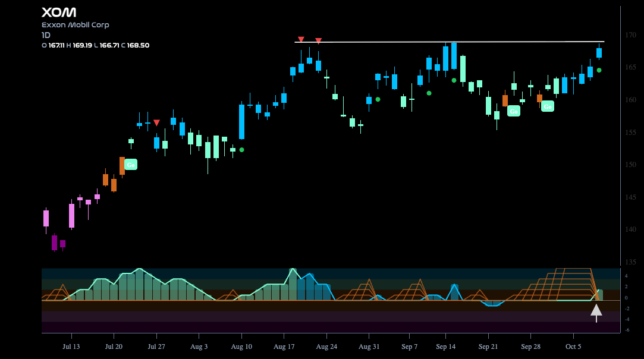Viewport: 644px width, 359px height.
Task: Click the oscillator axis value -6
Action: pyautogui.click(x=627, y=330)
